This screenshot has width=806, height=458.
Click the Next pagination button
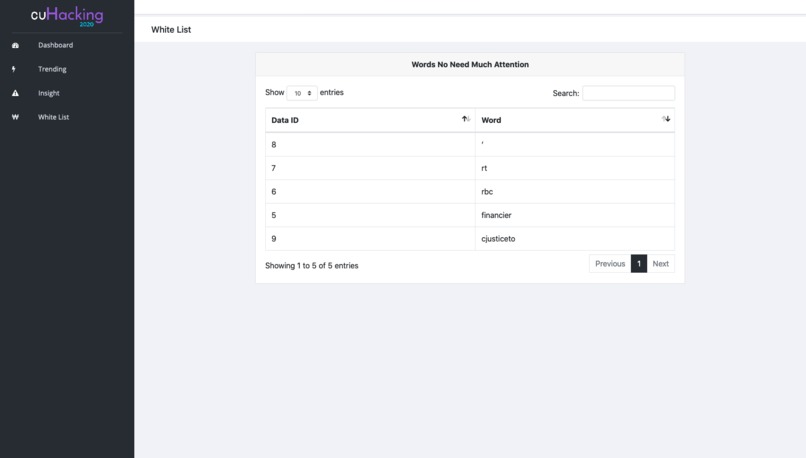pos(661,264)
